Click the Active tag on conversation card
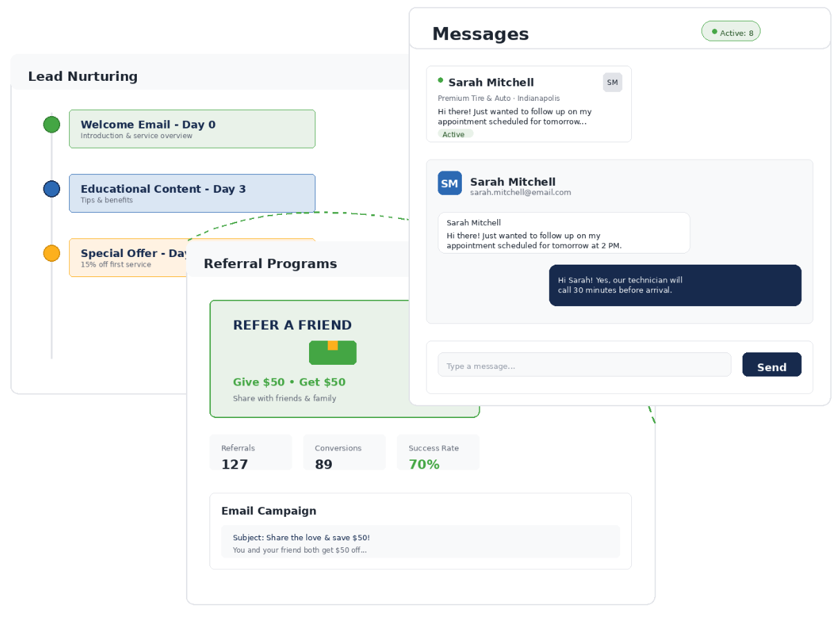 455,134
